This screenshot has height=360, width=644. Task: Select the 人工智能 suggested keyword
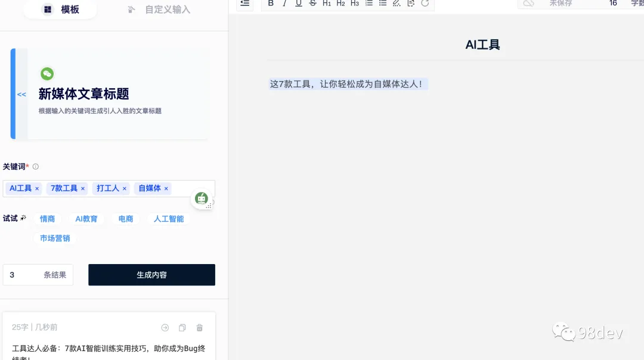pos(168,219)
